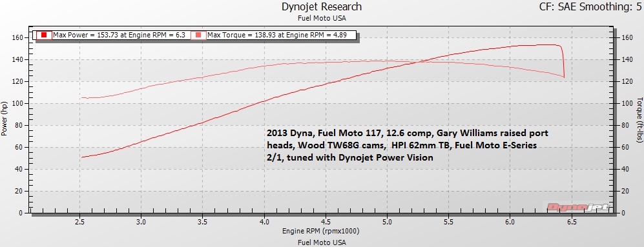Click the 'Power (hp)' axis label
Screen dimensions: 644x247
4,118
